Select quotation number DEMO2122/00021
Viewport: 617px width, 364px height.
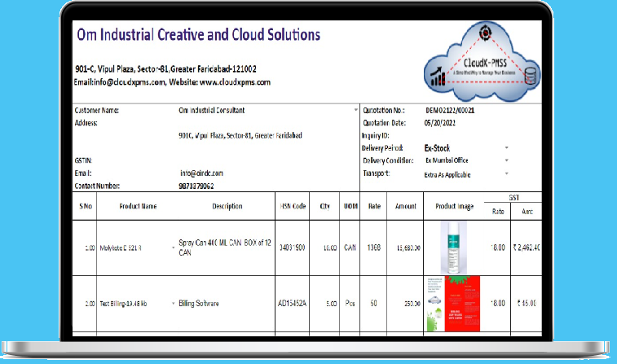[450, 111]
